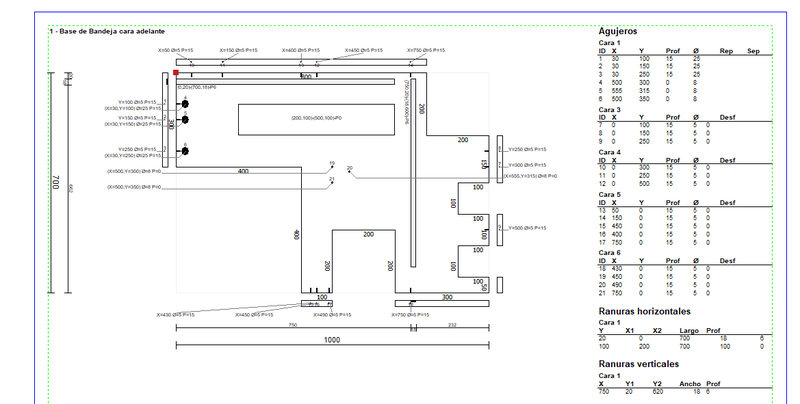The image size is (800, 404).
Task: Select hole row ID 17 in Cara 5
Action: click(685, 242)
